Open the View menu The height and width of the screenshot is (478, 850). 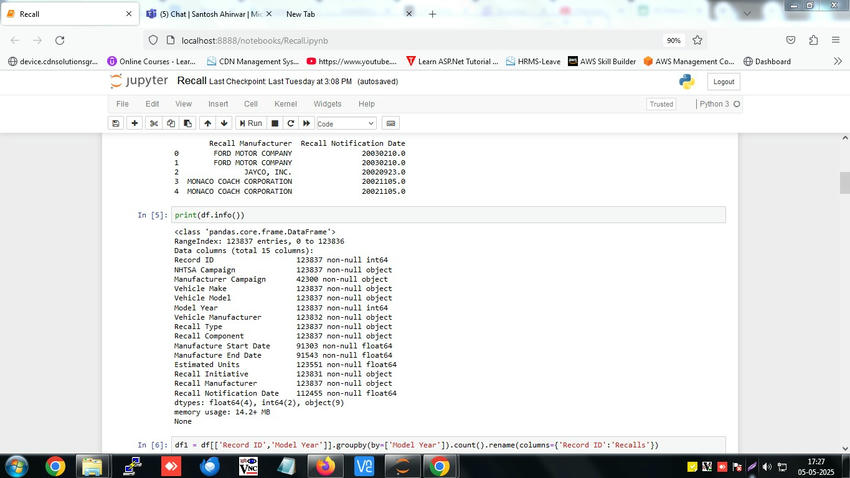(183, 104)
